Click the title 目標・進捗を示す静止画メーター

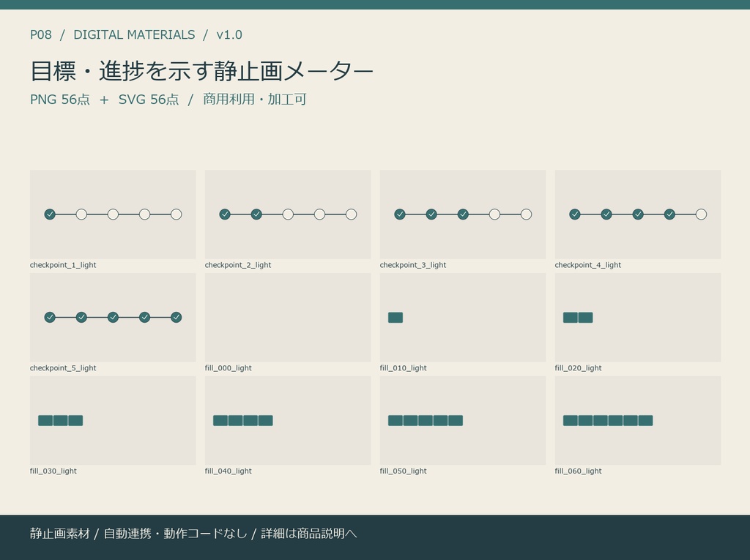click(201, 71)
